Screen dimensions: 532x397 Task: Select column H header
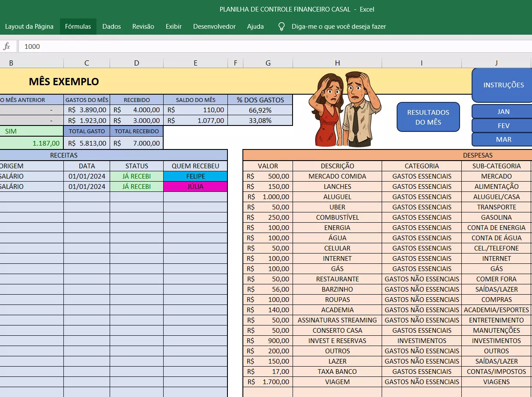point(337,63)
